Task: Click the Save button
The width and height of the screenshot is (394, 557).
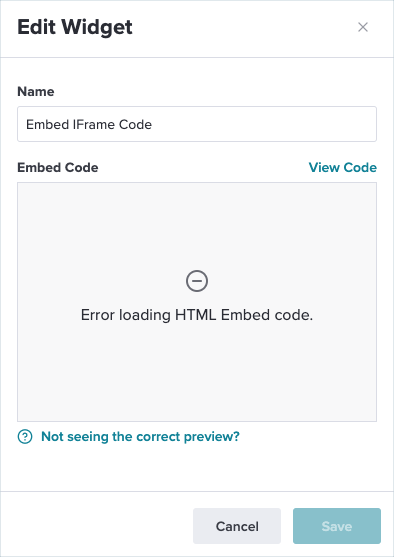Action: point(337,526)
